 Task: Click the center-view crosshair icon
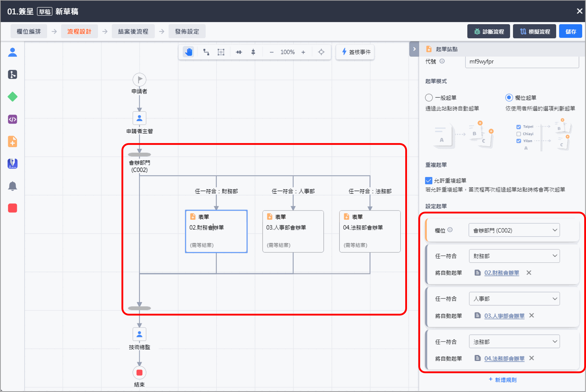(321, 52)
